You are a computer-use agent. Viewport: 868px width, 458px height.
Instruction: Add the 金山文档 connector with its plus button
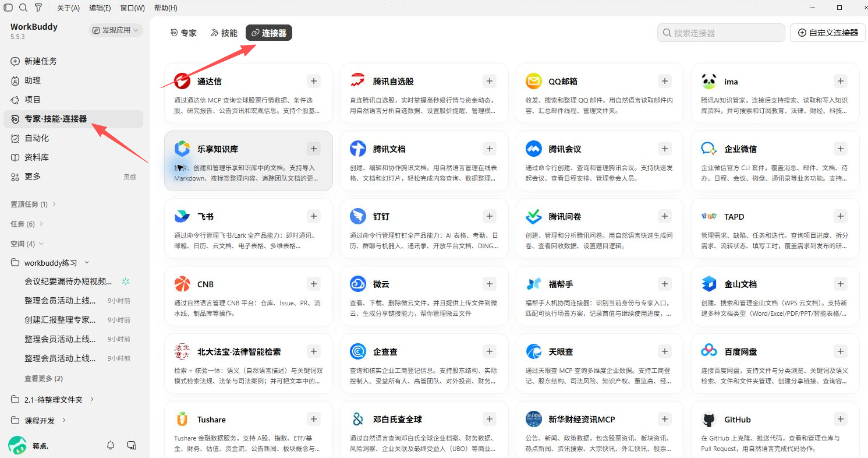840,284
